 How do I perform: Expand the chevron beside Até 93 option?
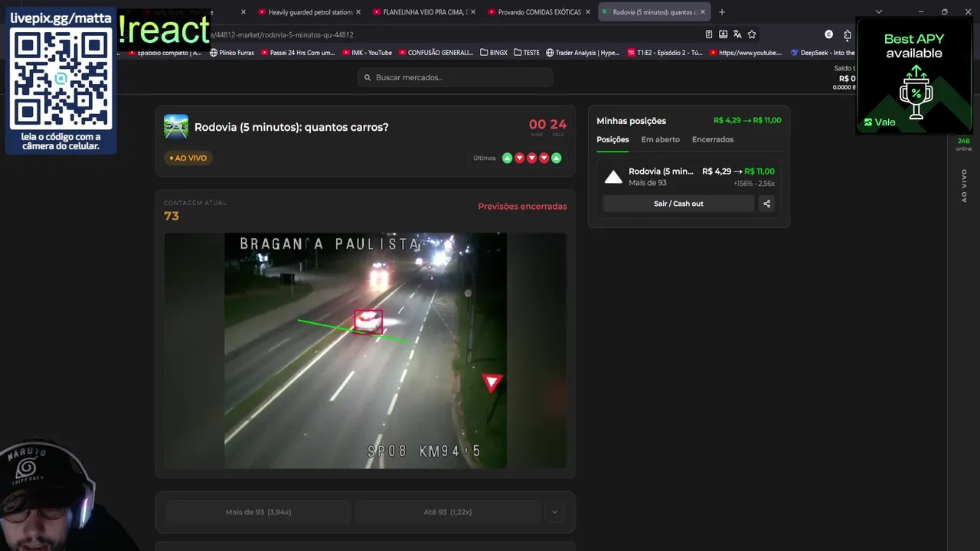click(x=554, y=512)
